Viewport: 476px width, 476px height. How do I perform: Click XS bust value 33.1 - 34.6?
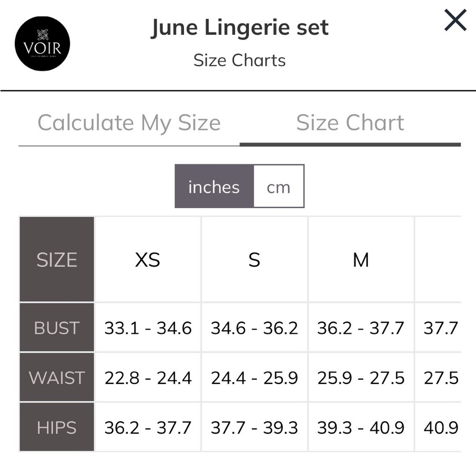(x=148, y=327)
